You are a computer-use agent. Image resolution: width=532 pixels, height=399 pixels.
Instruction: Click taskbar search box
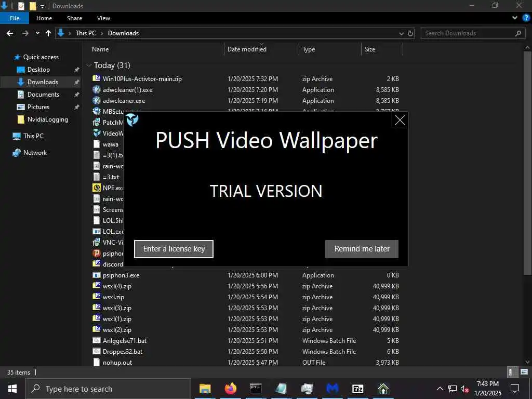(108, 389)
